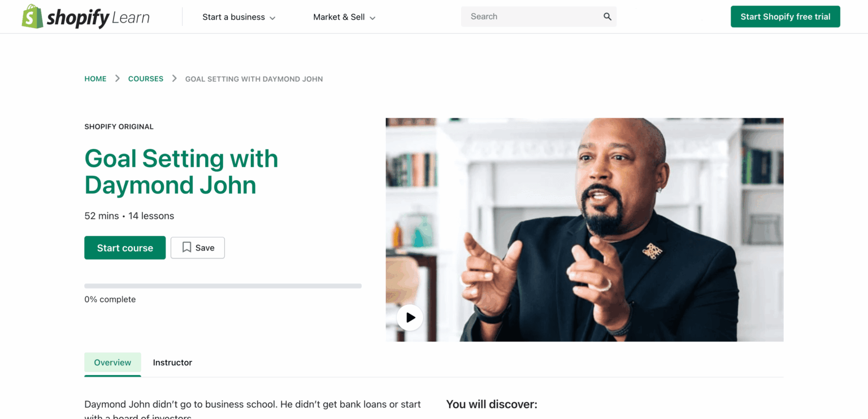Click the play icon to preview Daymond John's video
This screenshot has width=868, height=419.
tap(410, 317)
